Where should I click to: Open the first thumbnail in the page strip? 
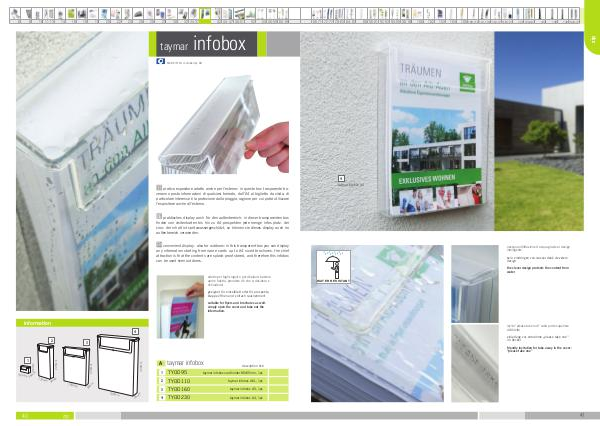pyautogui.click(x=15, y=16)
